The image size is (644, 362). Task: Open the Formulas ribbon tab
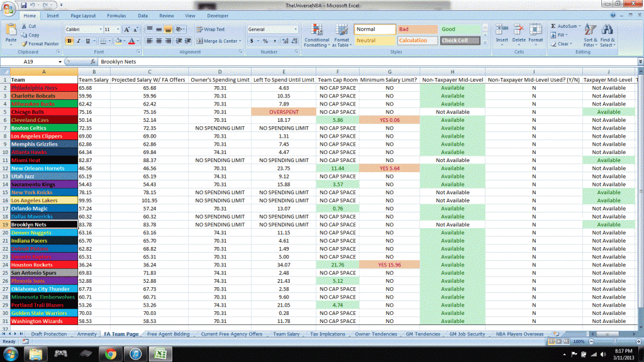[x=116, y=16]
